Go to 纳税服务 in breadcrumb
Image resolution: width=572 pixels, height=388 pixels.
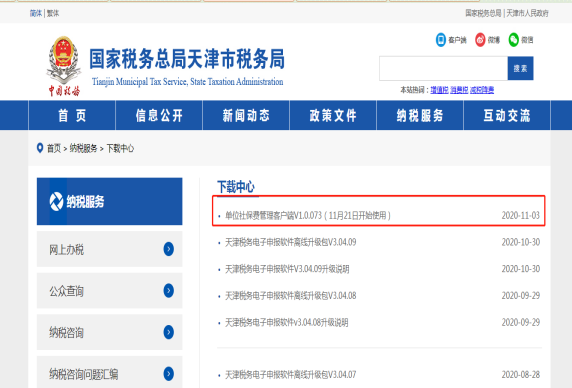click(83, 148)
